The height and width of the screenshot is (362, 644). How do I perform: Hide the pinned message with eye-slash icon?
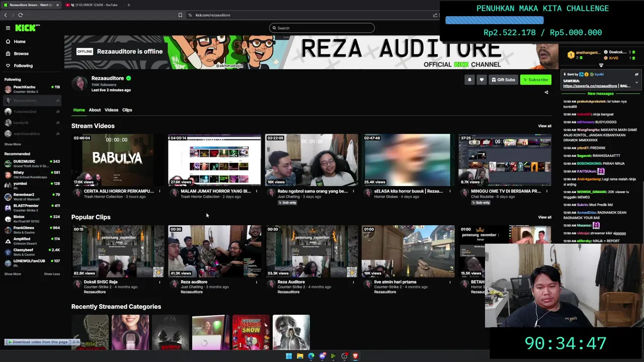636,74
